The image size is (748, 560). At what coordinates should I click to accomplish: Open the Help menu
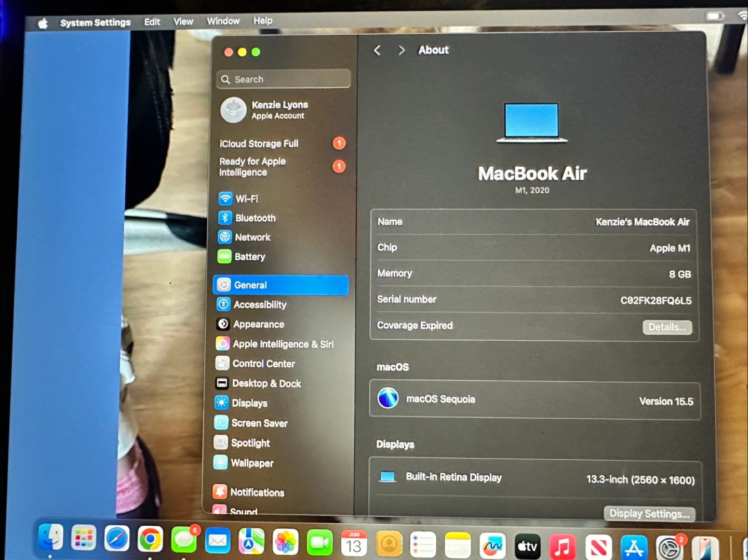(x=263, y=20)
